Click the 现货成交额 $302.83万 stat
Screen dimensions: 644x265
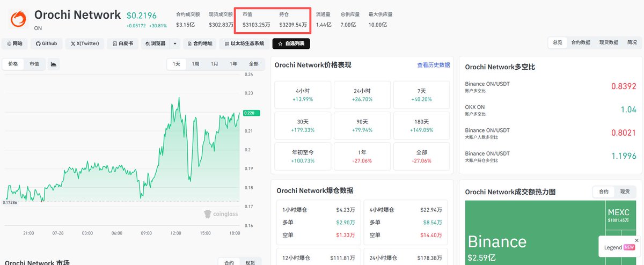pyautogui.click(x=221, y=20)
